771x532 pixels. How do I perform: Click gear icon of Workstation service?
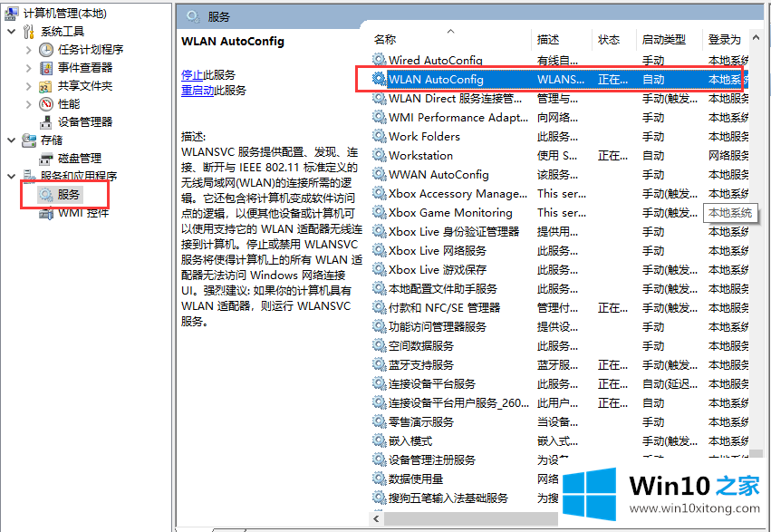379,155
